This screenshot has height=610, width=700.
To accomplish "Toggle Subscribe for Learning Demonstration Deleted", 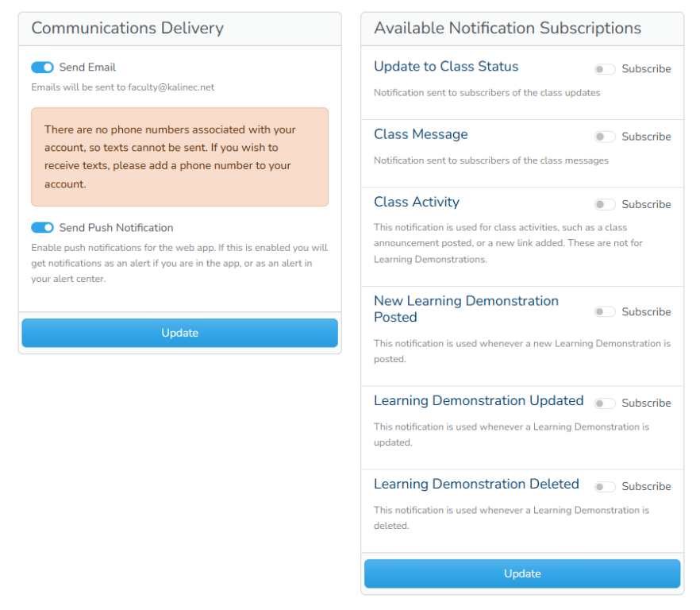I will coord(605,487).
